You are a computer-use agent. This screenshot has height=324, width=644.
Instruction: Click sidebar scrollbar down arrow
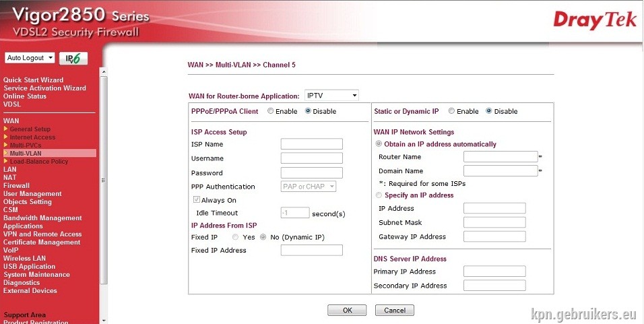point(104,321)
